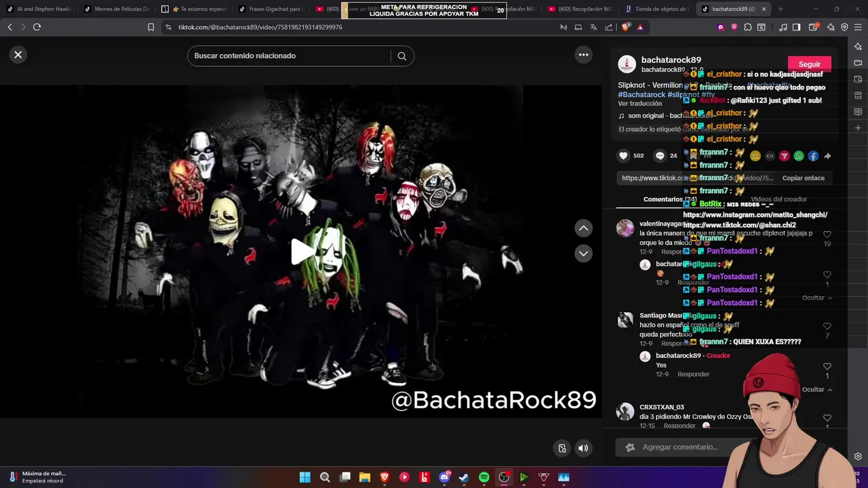Click the tiktok.com address bar
This screenshot has width=868, height=488.
point(260,27)
